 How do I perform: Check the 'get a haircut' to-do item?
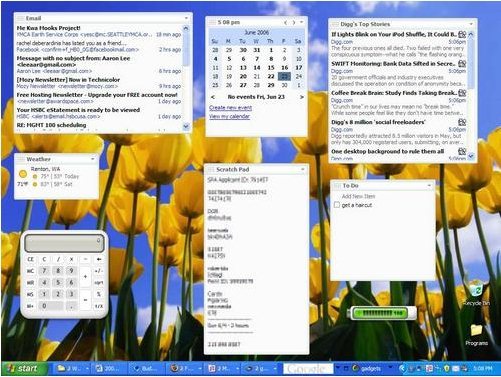[337, 205]
